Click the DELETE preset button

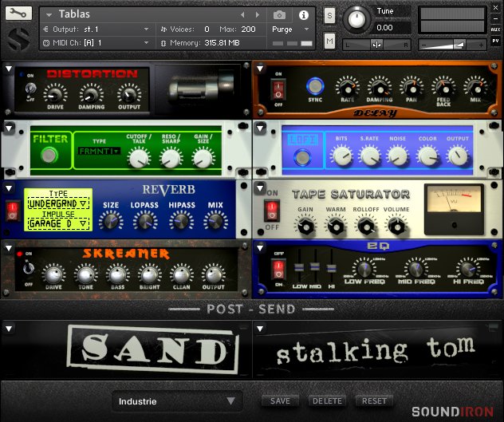click(x=327, y=400)
